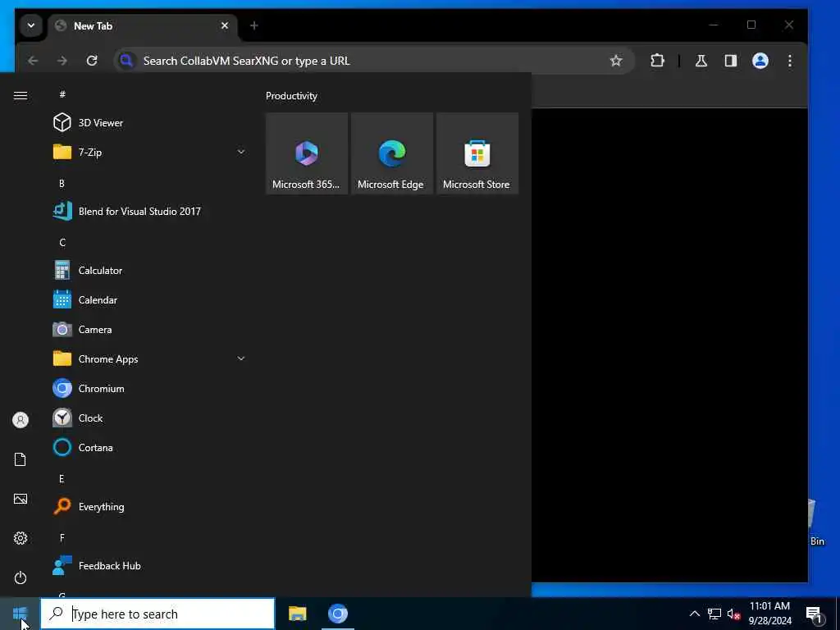Viewport: 840px width, 630px height.
Task: Open the browser profile avatar
Action: pos(760,61)
